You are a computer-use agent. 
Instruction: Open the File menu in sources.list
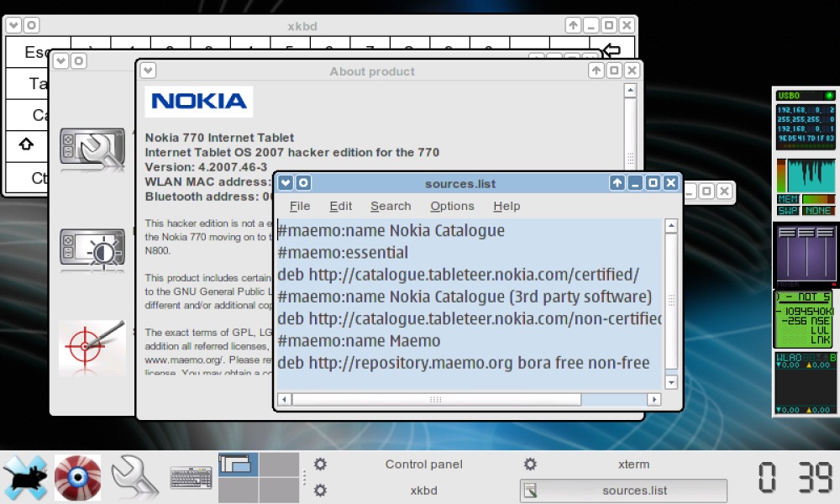point(300,206)
